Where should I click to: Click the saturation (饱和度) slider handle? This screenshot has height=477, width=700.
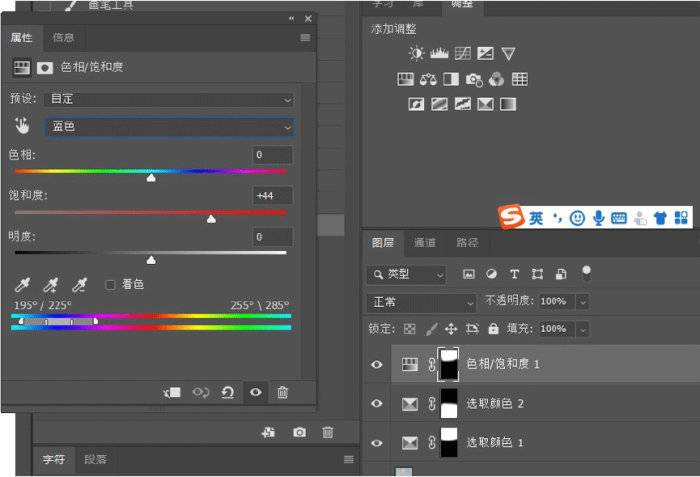pos(211,219)
